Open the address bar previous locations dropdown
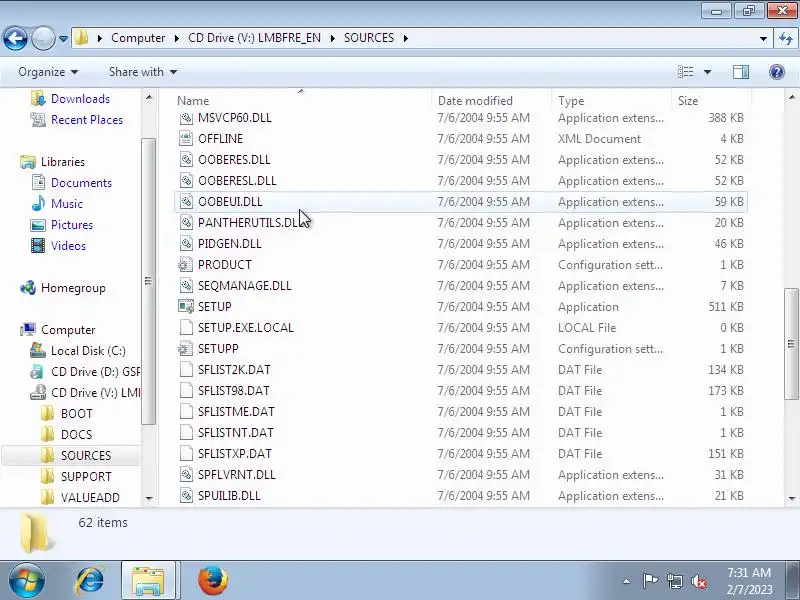The height and width of the screenshot is (600, 800). (x=763, y=38)
